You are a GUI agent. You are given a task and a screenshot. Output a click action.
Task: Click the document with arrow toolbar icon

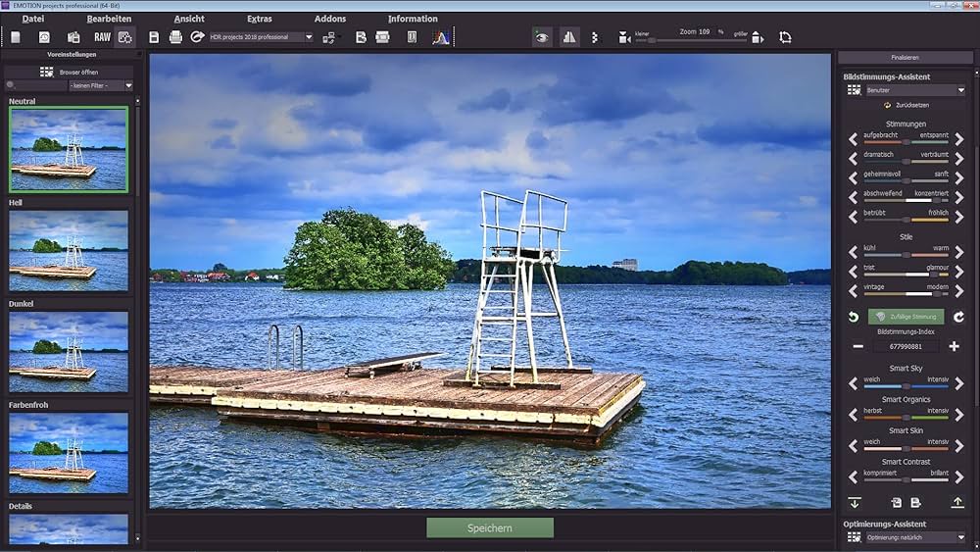(x=361, y=37)
